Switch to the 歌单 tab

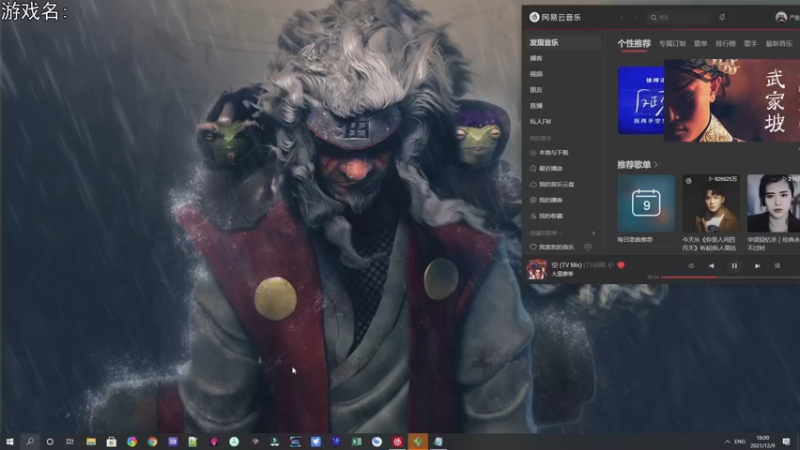coord(701,43)
